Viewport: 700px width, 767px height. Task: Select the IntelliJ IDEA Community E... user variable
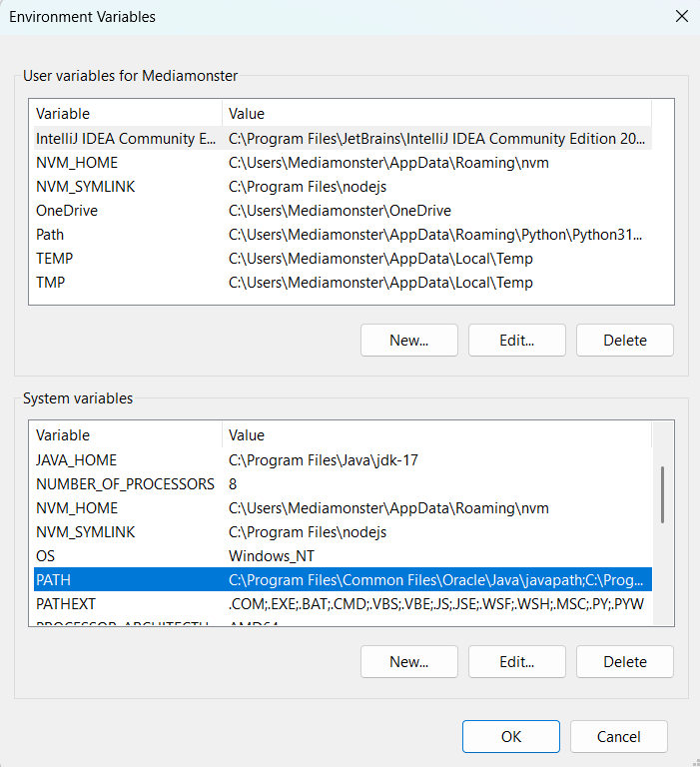[343, 139]
